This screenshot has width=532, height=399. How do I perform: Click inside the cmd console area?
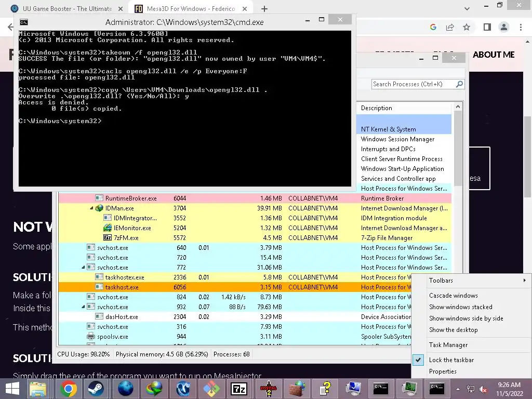point(185,109)
